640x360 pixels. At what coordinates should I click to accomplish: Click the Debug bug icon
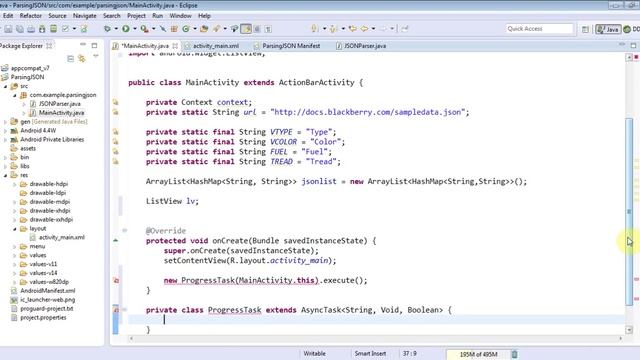(107, 29)
